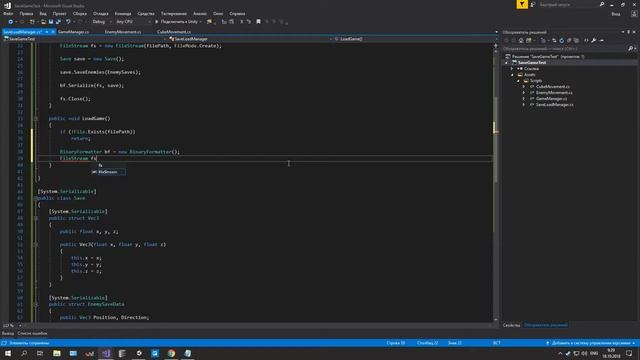Switch to GameManager.cs tab
This screenshot has width=640, height=360.
73,32
